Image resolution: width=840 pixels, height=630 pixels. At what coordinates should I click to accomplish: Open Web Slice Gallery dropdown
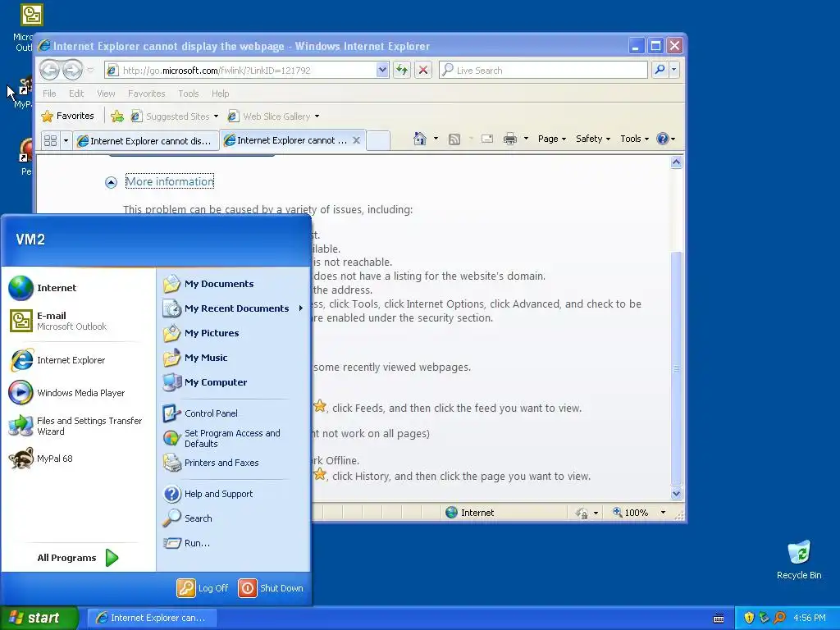point(317,116)
